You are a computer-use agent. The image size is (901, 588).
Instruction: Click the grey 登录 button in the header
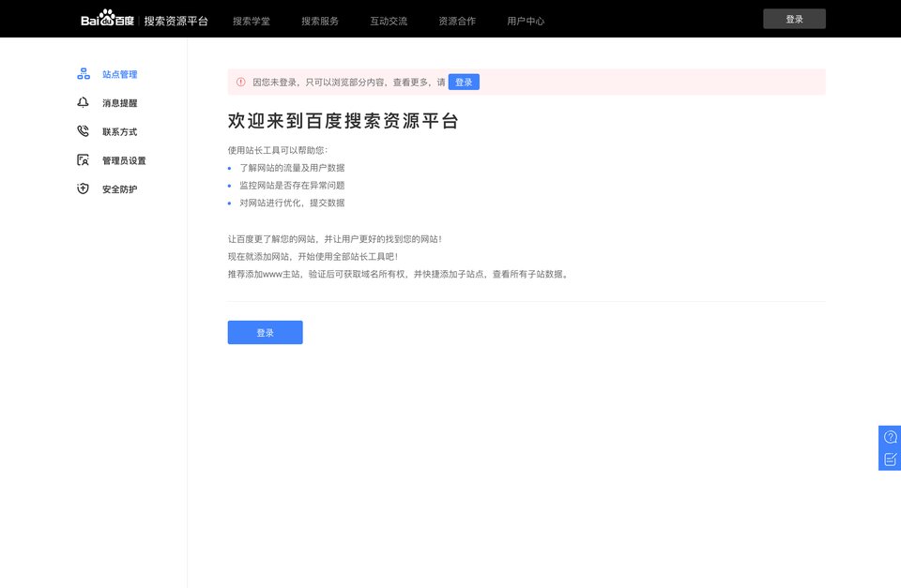tap(794, 19)
